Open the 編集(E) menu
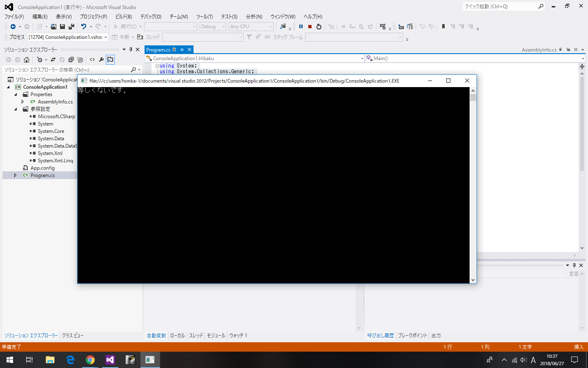 click(x=40, y=17)
